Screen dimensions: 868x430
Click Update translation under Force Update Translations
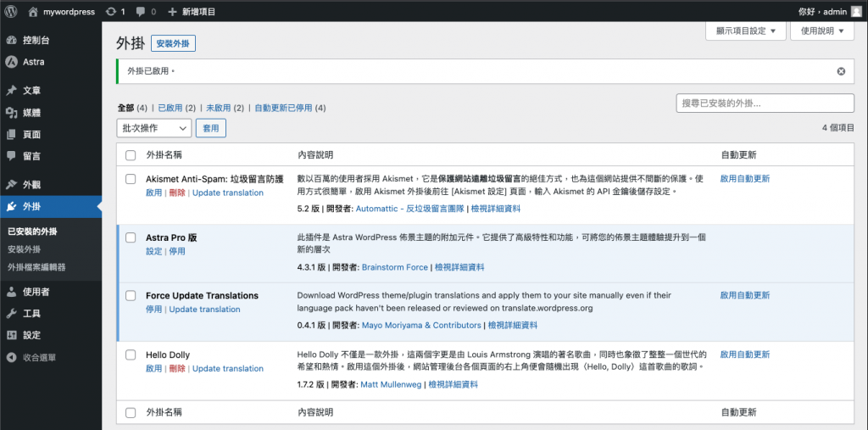pyautogui.click(x=205, y=310)
